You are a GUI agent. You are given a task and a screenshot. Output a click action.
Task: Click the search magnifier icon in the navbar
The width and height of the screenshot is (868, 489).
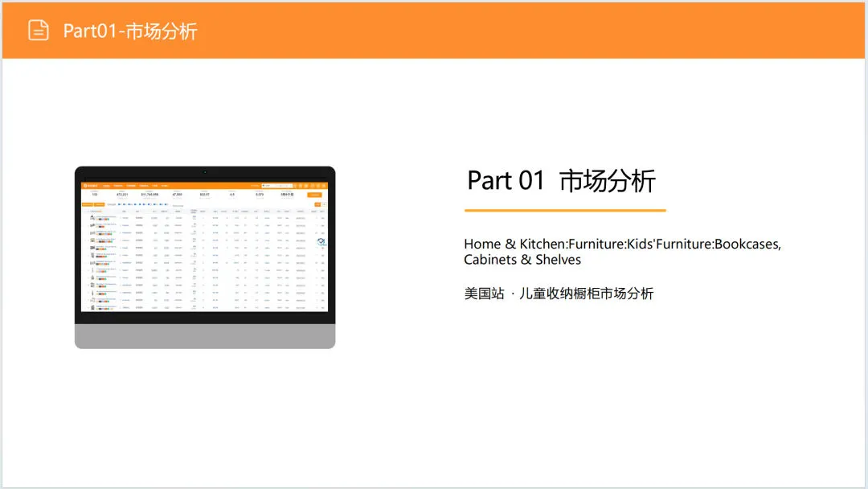coord(292,185)
